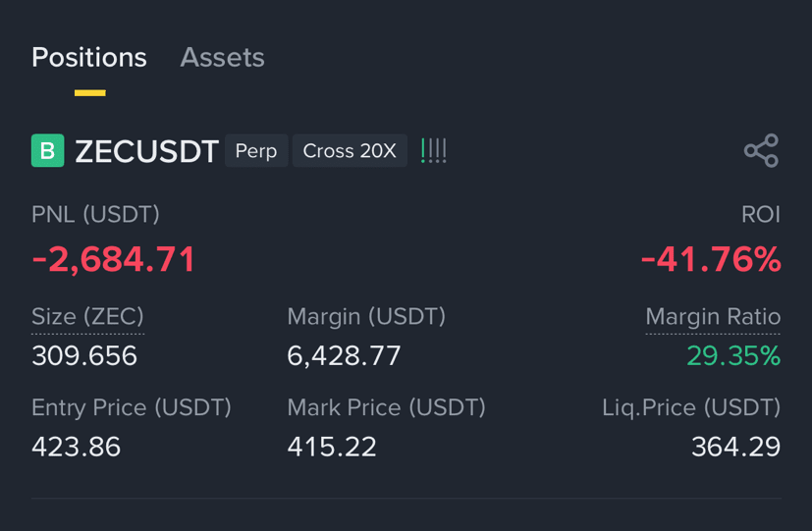This screenshot has width=812, height=531.
Task: Tap the Entry Price 423.86
Action: [77, 447]
